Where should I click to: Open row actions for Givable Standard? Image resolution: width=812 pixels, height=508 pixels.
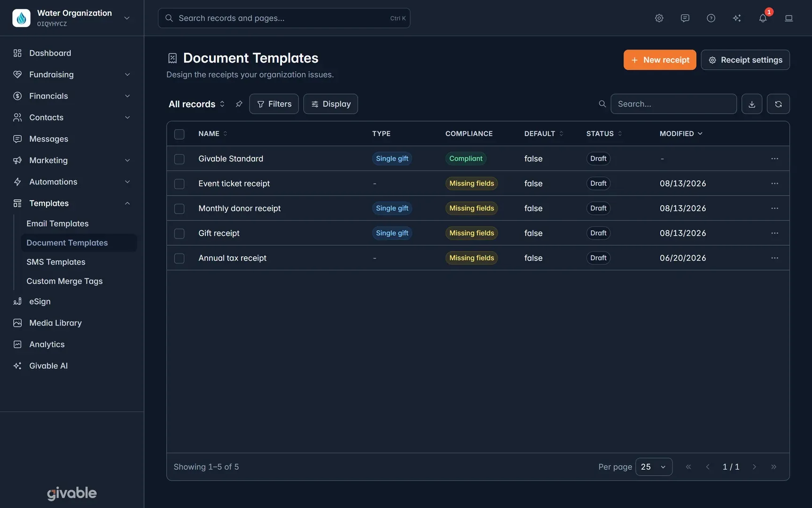774,159
